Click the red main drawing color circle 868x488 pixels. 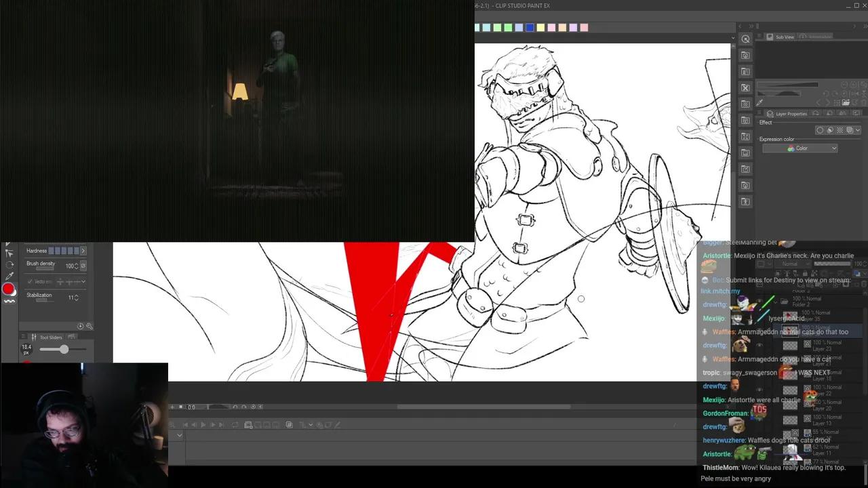[x=8, y=289]
